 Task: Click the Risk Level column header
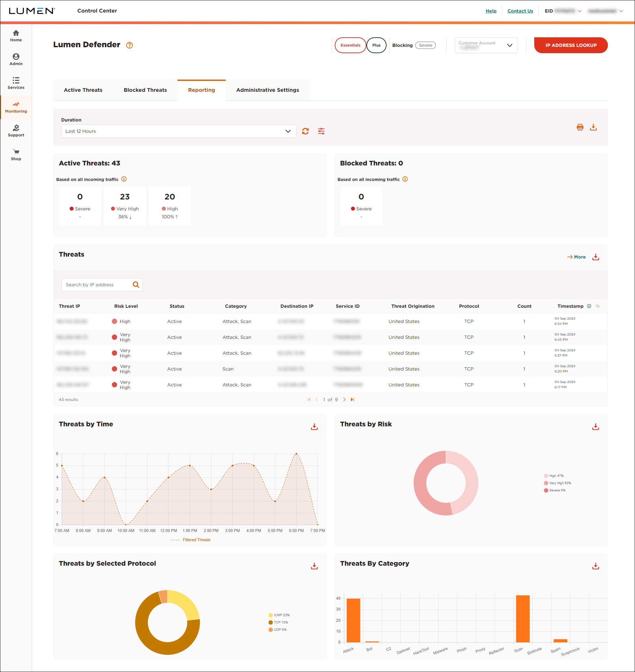tap(126, 306)
